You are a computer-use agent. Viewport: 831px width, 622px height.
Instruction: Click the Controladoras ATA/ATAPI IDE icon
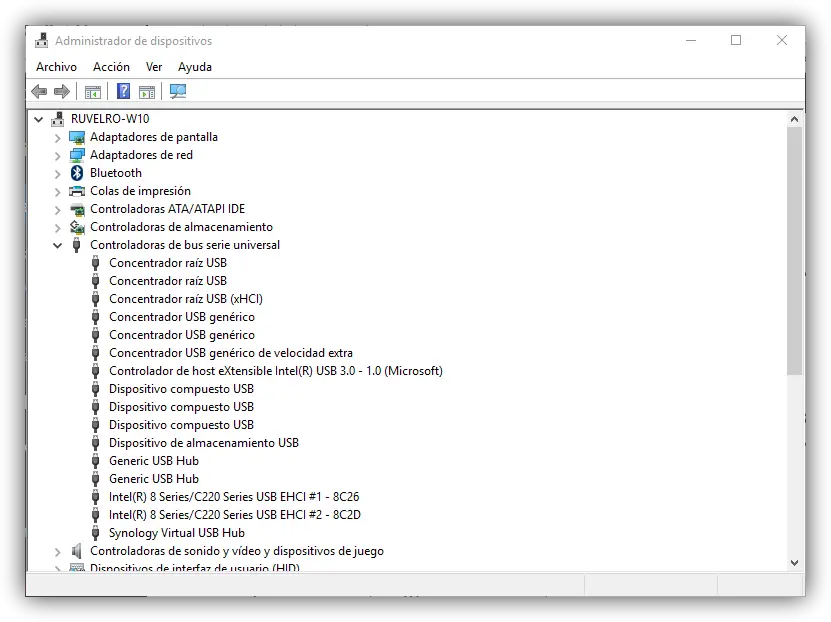tap(77, 209)
